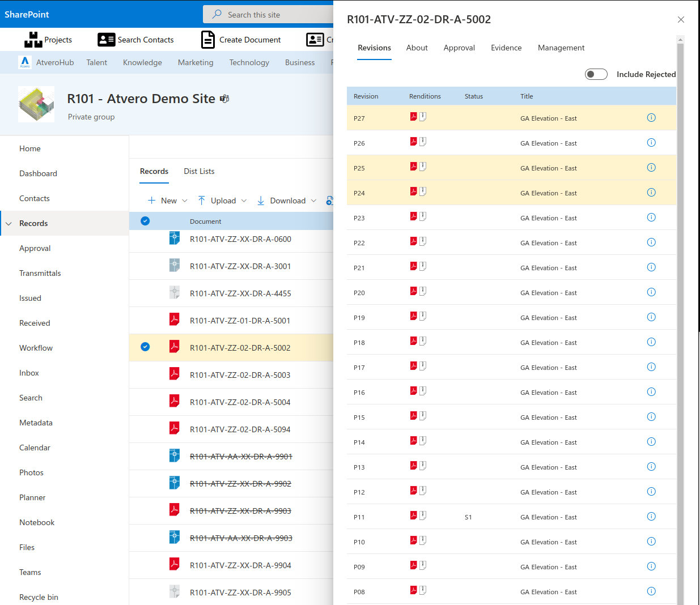Toggle the Include Rejected switch

[596, 74]
